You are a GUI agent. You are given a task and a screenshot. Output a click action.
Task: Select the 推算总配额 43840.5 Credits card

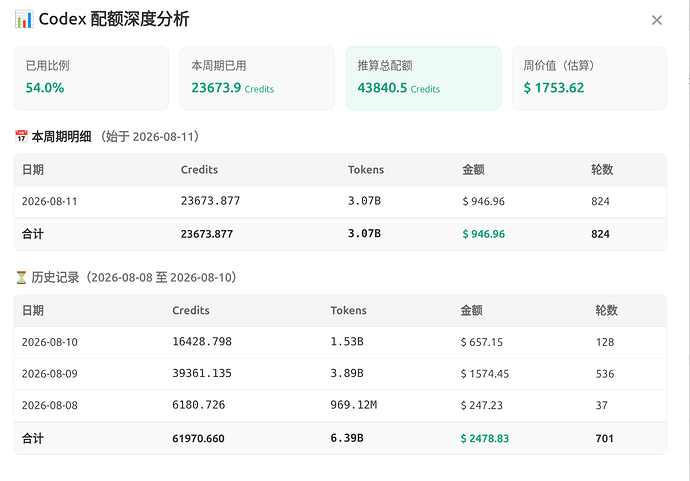423,78
